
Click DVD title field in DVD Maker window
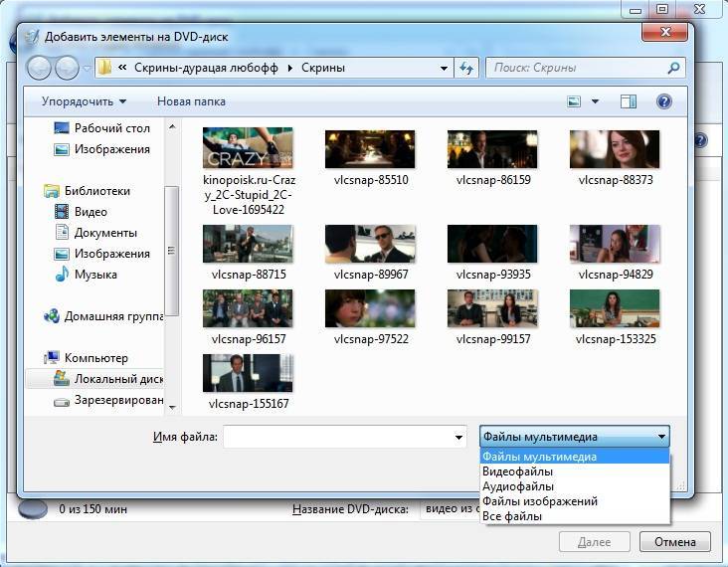click(x=451, y=509)
